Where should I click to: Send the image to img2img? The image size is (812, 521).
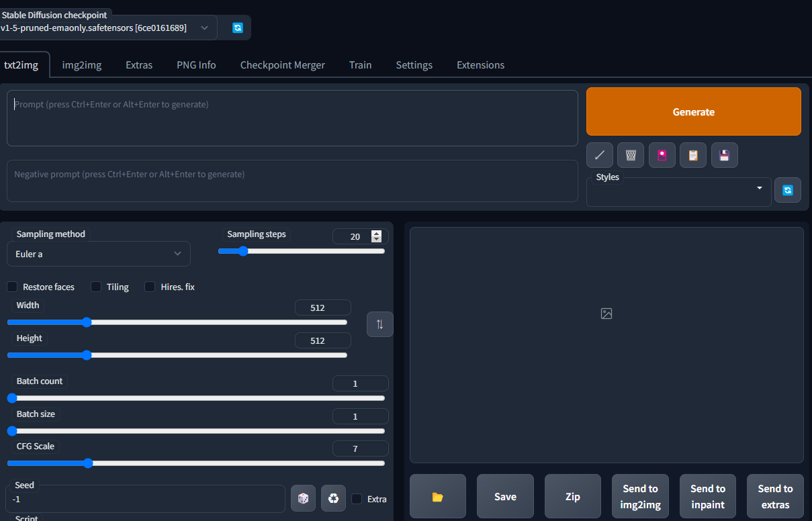point(640,496)
